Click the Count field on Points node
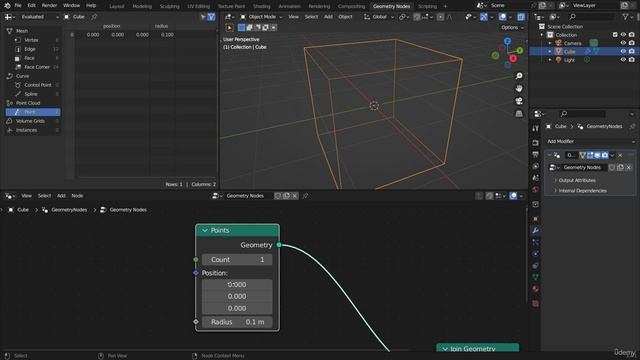The height and width of the screenshot is (360, 640). click(x=237, y=260)
